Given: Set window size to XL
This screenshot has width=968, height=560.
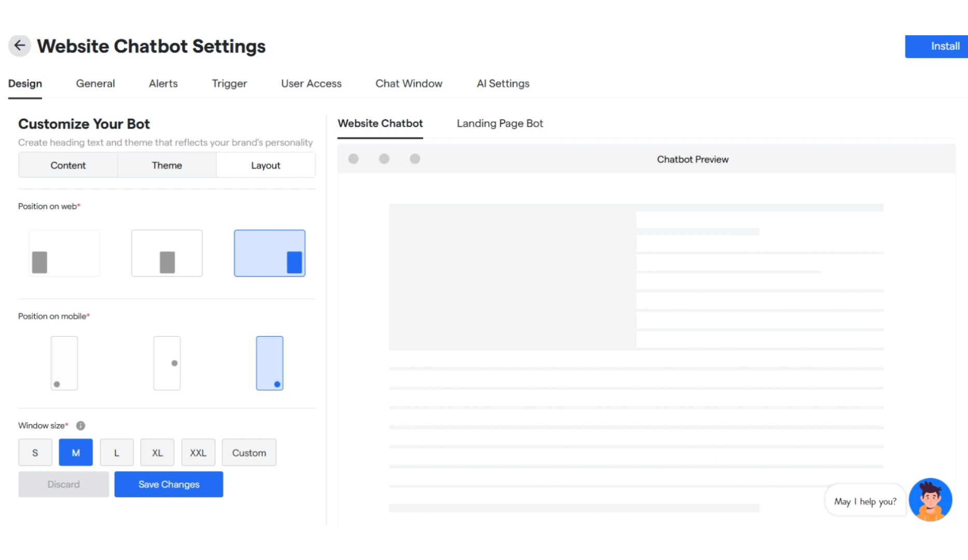Looking at the screenshot, I should (157, 453).
